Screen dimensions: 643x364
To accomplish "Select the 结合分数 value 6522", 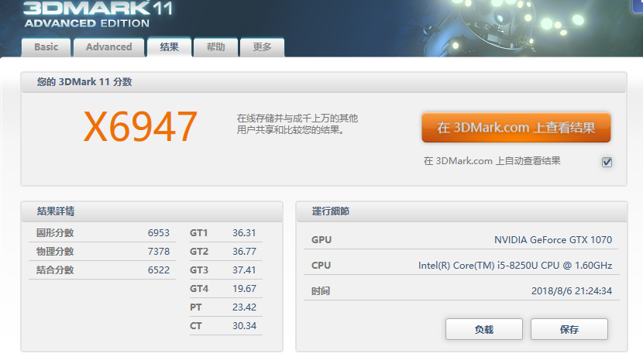I will [158, 270].
